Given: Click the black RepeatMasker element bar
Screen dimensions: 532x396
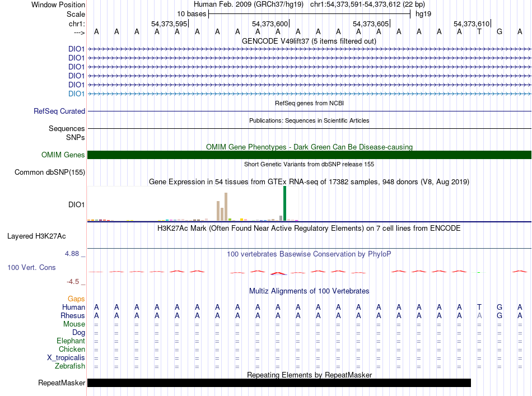Looking at the screenshot, I should [x=279, y=383].
